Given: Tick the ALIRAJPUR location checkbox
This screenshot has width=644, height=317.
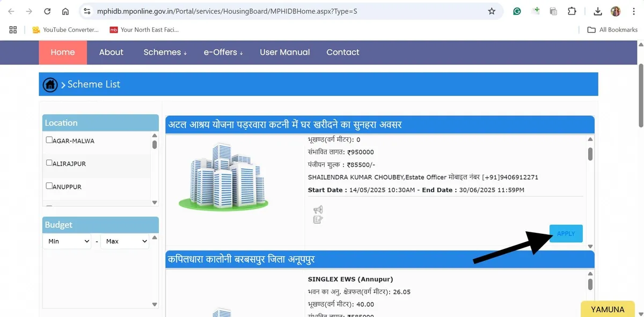Looking at the screenshot, I should pyautogui.click(x=49, y=163).
